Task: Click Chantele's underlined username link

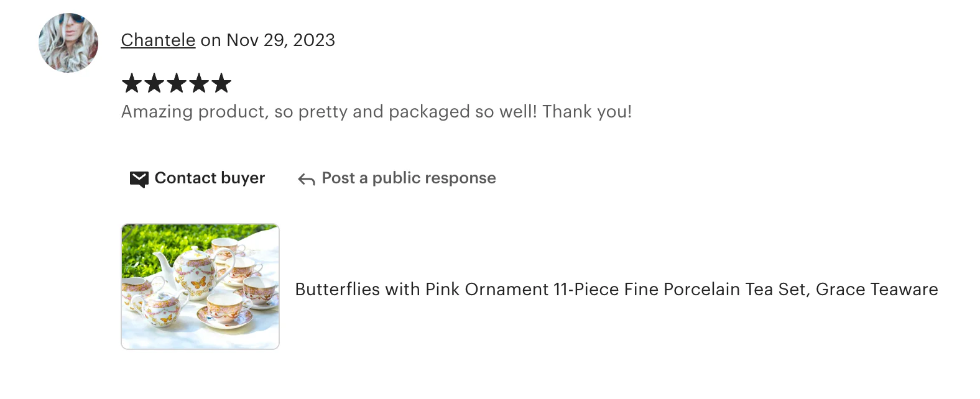Action: pos(158,40)
